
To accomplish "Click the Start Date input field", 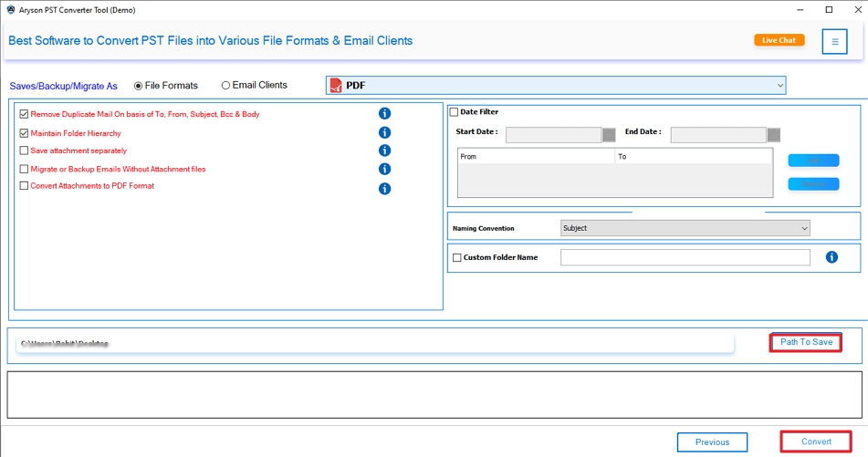I will 553,135.
